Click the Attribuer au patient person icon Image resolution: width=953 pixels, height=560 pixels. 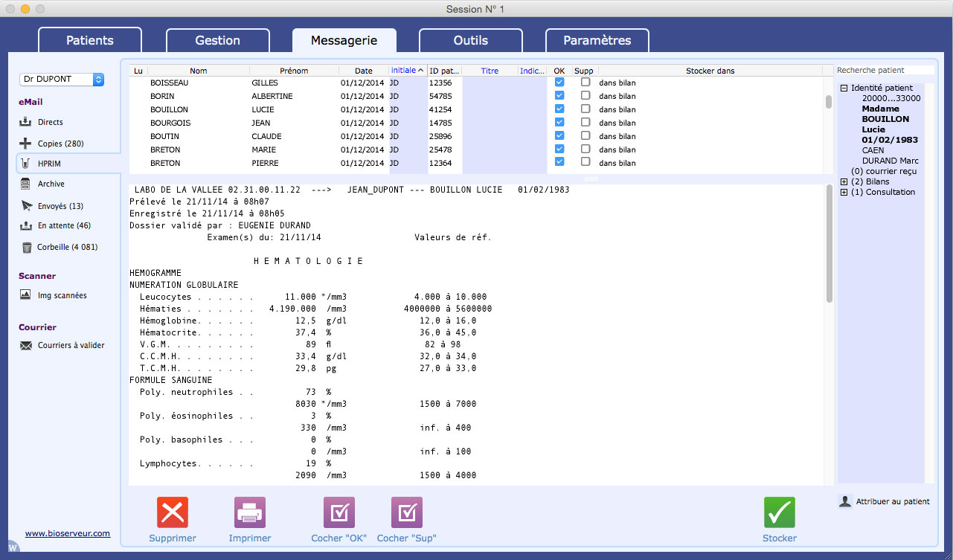(x=845, y=501)
